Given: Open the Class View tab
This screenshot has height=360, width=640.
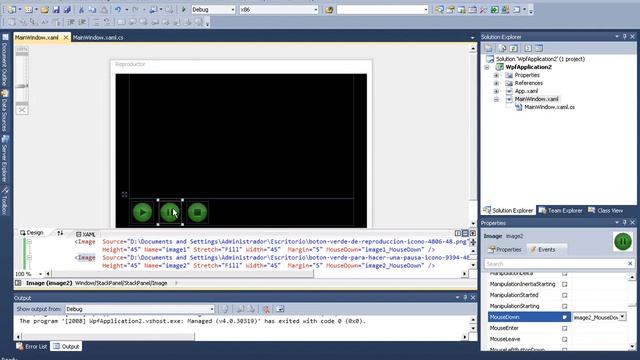Looking at the screenshot, I should click(606, 211).
